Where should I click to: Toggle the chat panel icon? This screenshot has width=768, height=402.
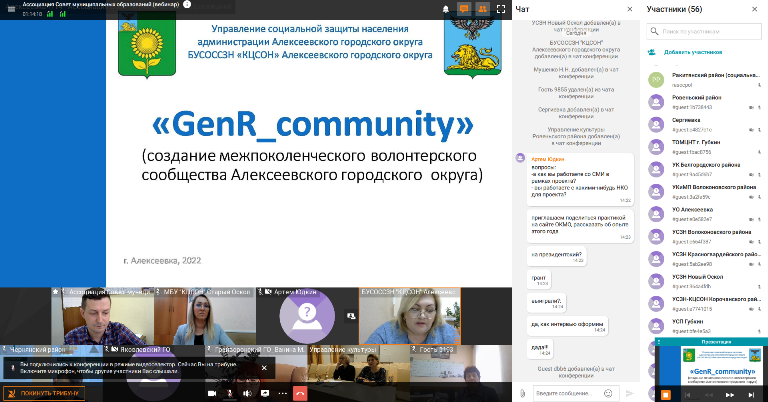[463, 9]
